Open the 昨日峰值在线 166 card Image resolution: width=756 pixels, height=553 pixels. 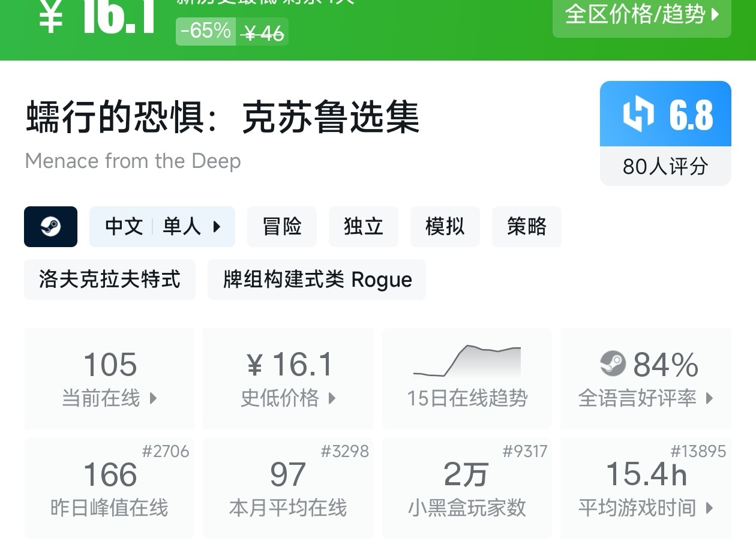coord(109,488)
